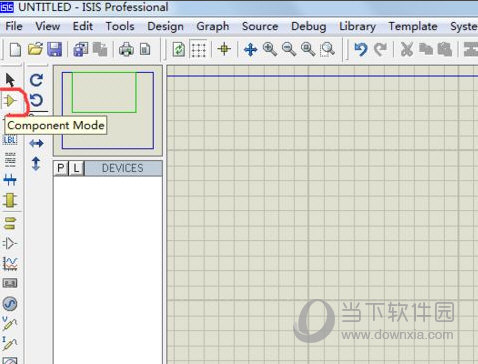Click the Import Section toolbar icon
Screen dimensions: 478x364
pos(80,50)
